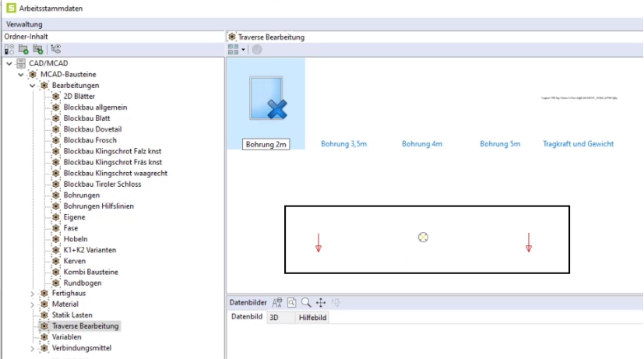Click the zoom magnifier icon in Datenbilder toolbar
This screenshot has width=644, height=359.
(306, 302)
